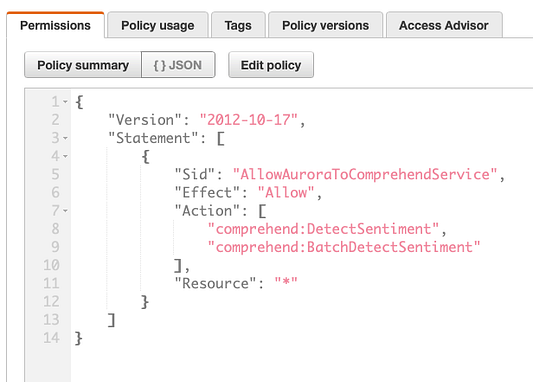533x382 pixels.
Task: Click line number 14 in the gutter
Action: 51,338
